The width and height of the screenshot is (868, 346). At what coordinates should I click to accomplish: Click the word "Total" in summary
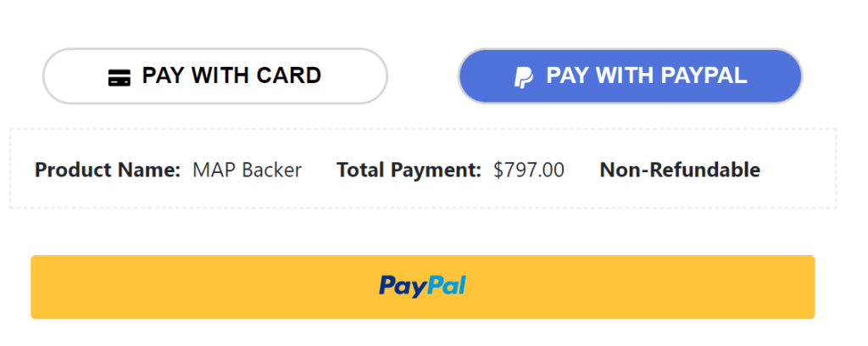(x=361, y=170)
